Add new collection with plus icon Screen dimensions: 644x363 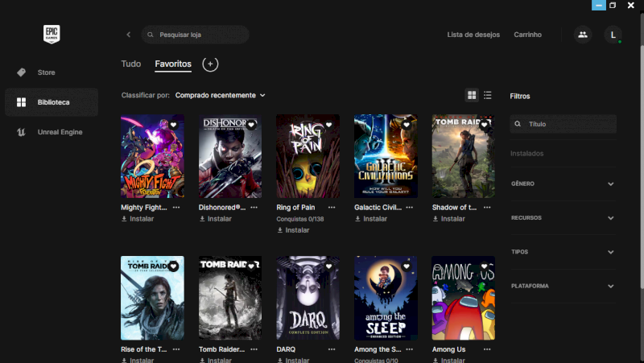[x=210, y=64]
